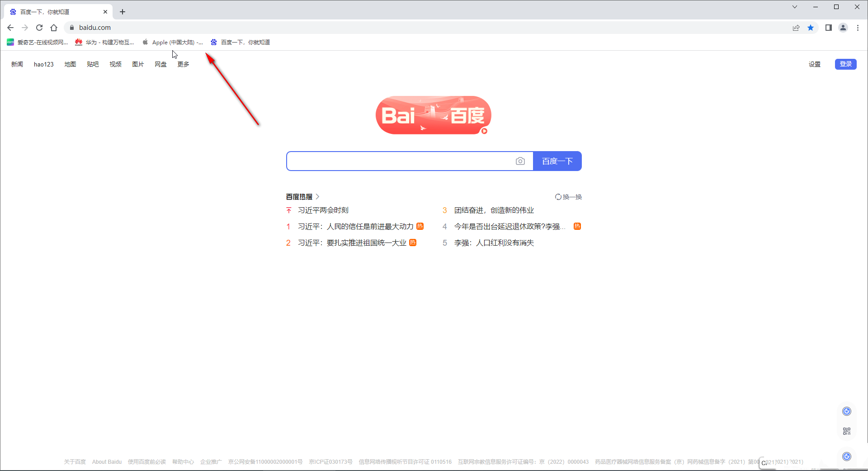The image size is (868, 471).
Task: Open the 地图 navigation link
Action: point(70,64)
